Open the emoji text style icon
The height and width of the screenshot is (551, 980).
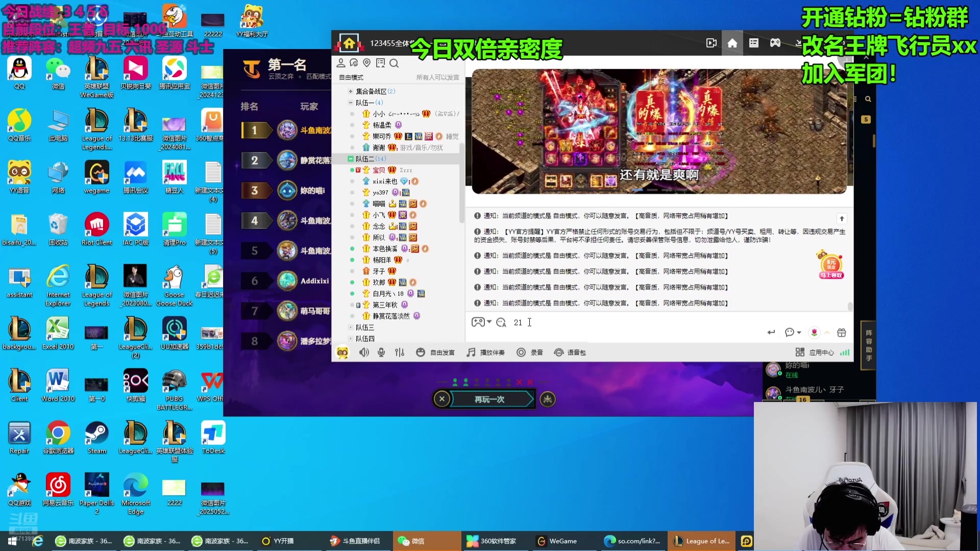pos(501,322)
